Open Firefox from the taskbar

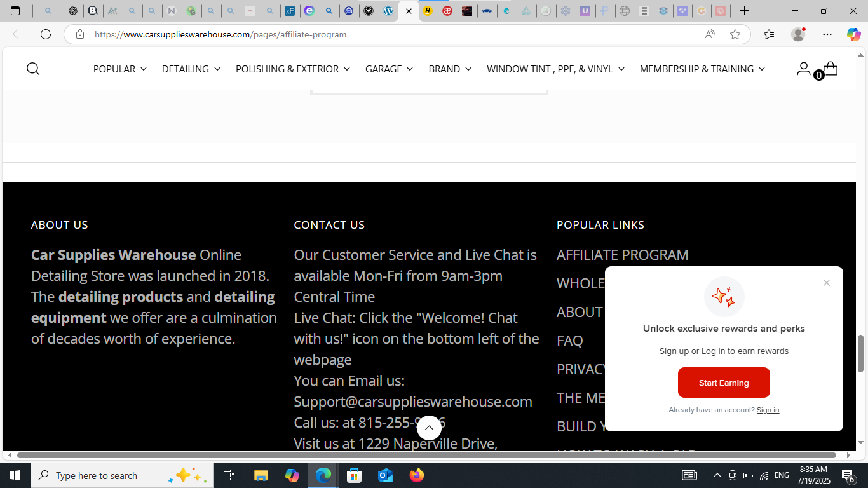tap(417, 475)
